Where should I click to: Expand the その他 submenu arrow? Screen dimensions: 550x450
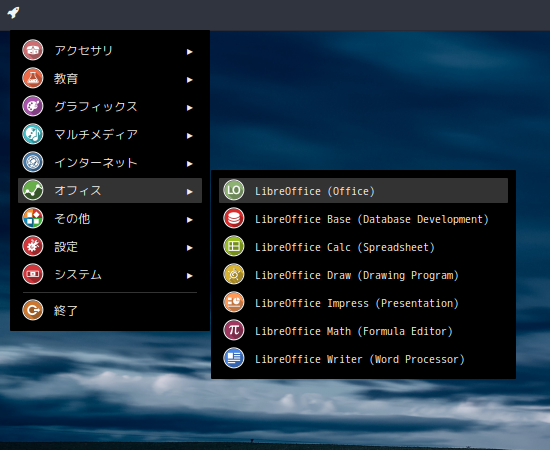tap(190, 220)
